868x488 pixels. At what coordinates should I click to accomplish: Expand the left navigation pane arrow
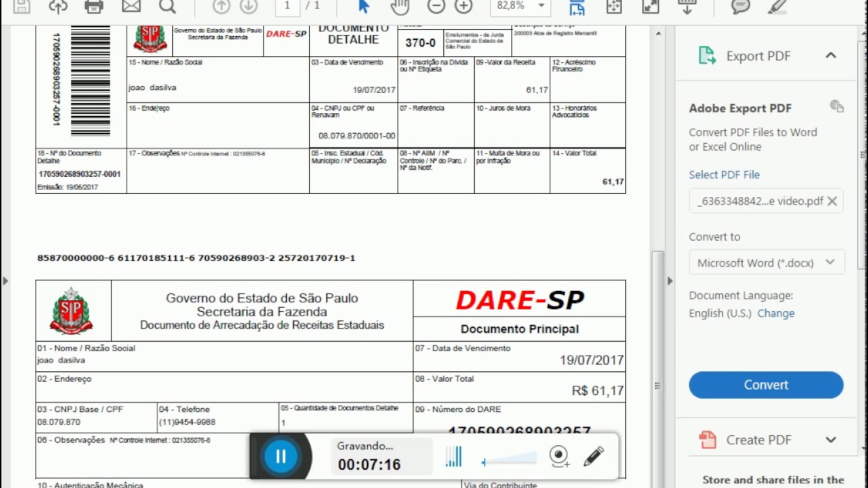coord(5,280)
